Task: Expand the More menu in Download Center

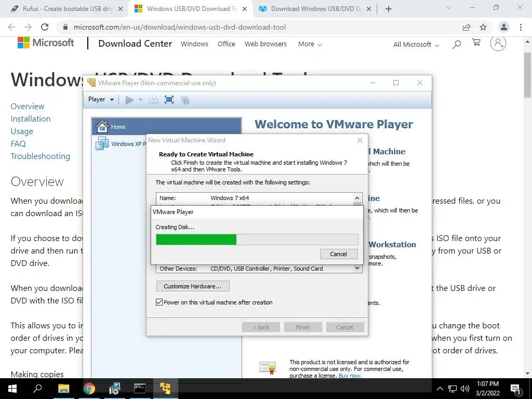Action: (310, 44)
